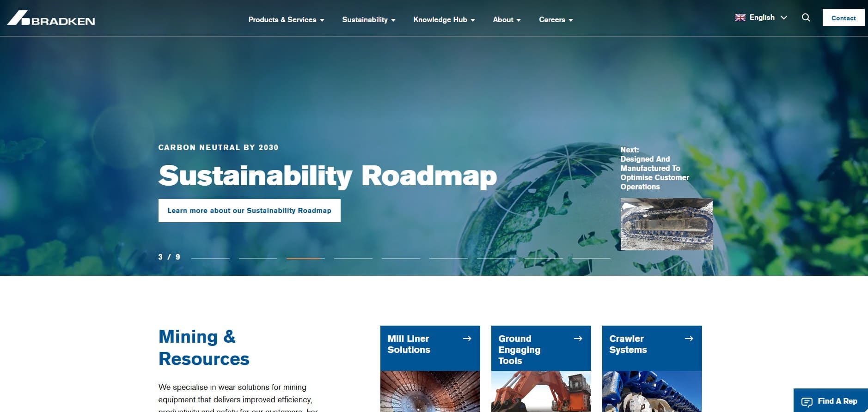This screenshot has height=412, width=868.
Task: Go to slide 4 carousel indicator
Action: coord(353,258)
